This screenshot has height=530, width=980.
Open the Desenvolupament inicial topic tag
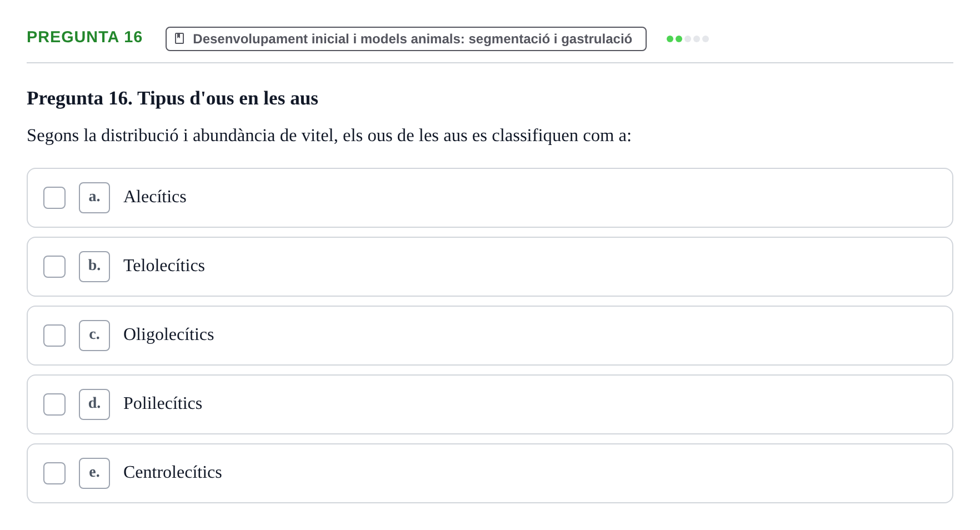pyautogui.click(x=406, y=39)
